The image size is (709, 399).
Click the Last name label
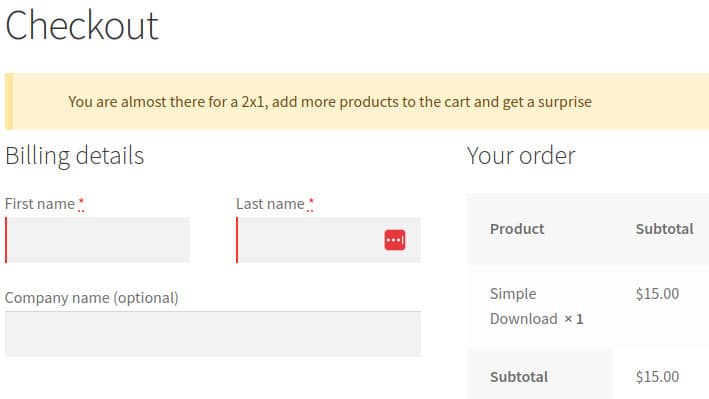click(x=270, y=204)
